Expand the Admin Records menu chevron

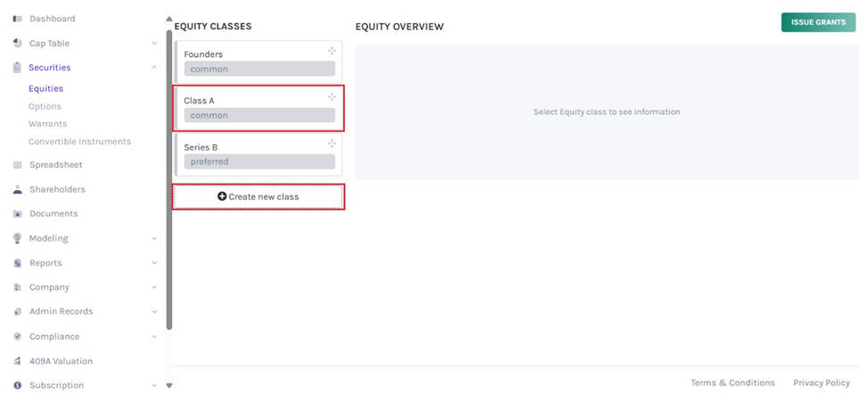click(154, 311)
